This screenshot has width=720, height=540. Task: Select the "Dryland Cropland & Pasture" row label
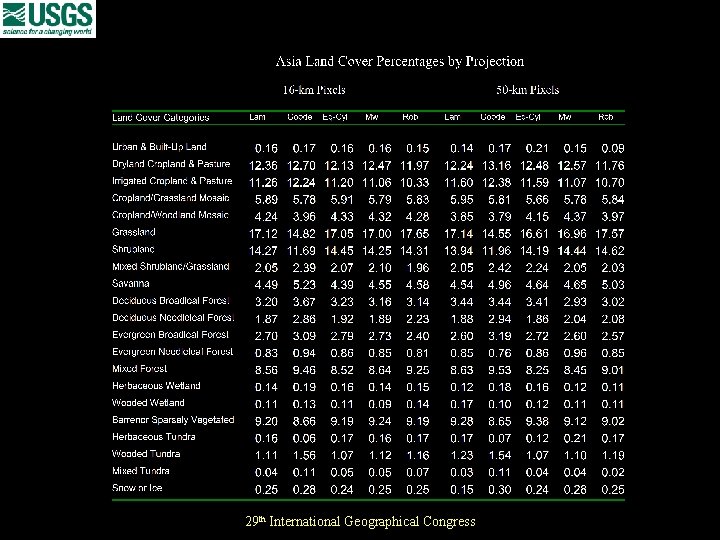point(171,164)
